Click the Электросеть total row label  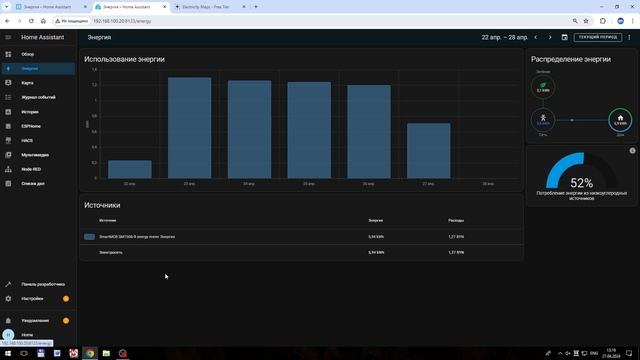coord(111,252)
